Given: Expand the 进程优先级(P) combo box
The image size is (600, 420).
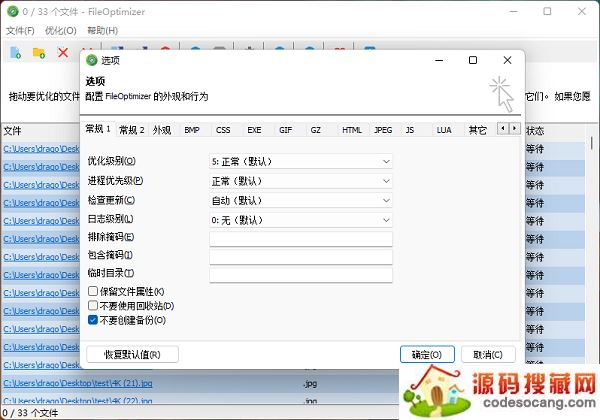Looking at the screenshot, I should [301, 181].
